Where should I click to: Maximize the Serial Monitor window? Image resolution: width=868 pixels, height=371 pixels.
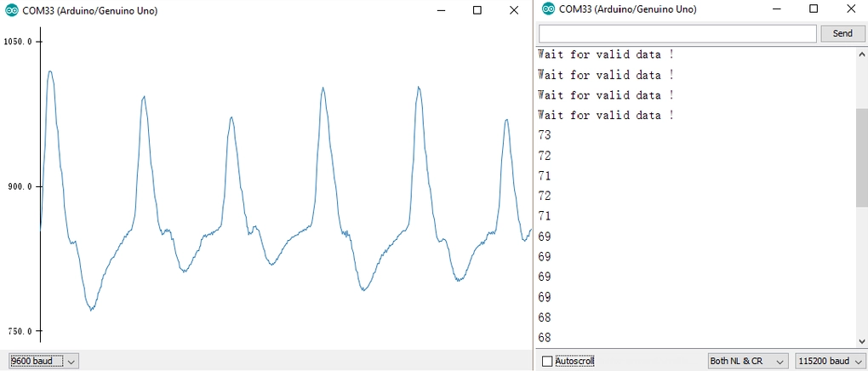click(x=814, y=9)
